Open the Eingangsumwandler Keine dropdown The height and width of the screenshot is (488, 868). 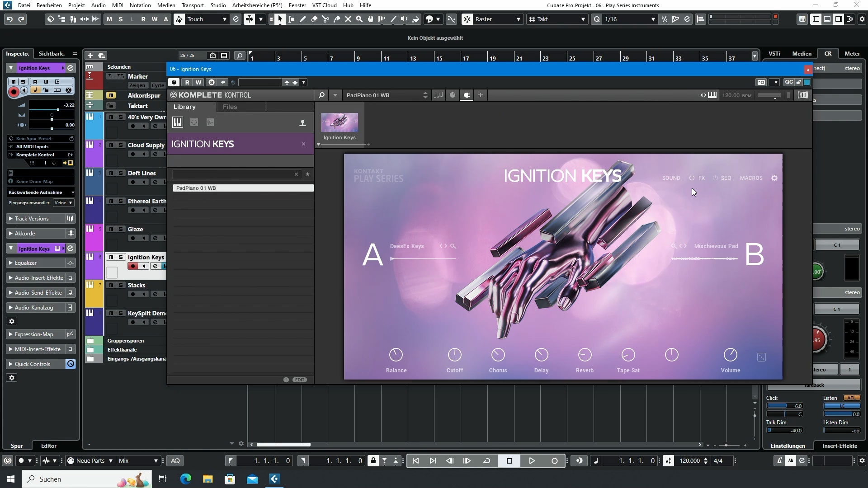point(63,203)
